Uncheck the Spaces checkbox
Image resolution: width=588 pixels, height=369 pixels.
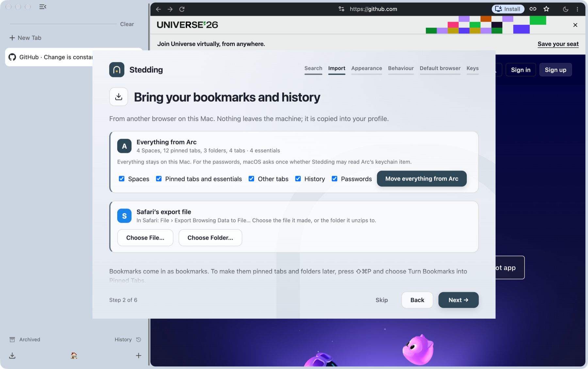tap(122, 179)
